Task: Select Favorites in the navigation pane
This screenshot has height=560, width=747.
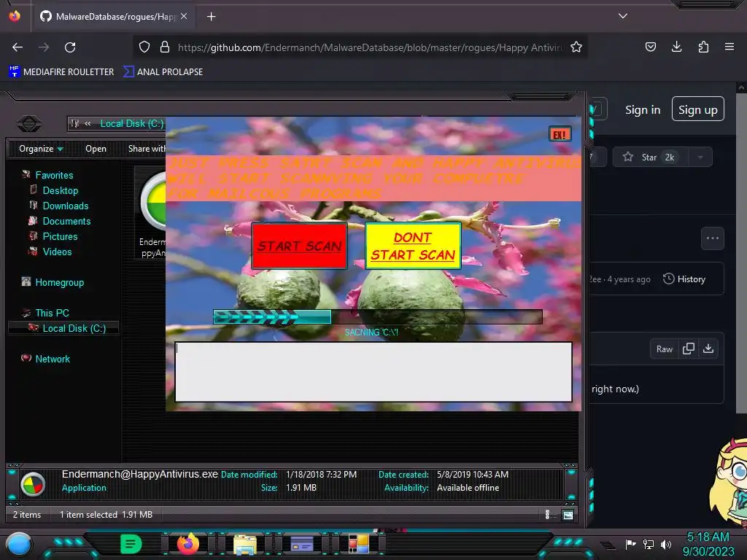Action: [x=54, y=175]
